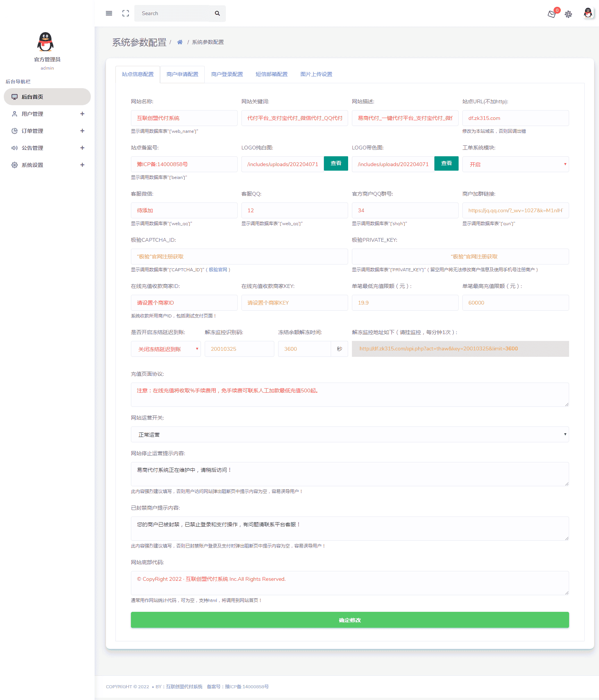The image size is (599, 700).
Task: Expand the 订单管理 plus icon
Action: tap(82, 131)
